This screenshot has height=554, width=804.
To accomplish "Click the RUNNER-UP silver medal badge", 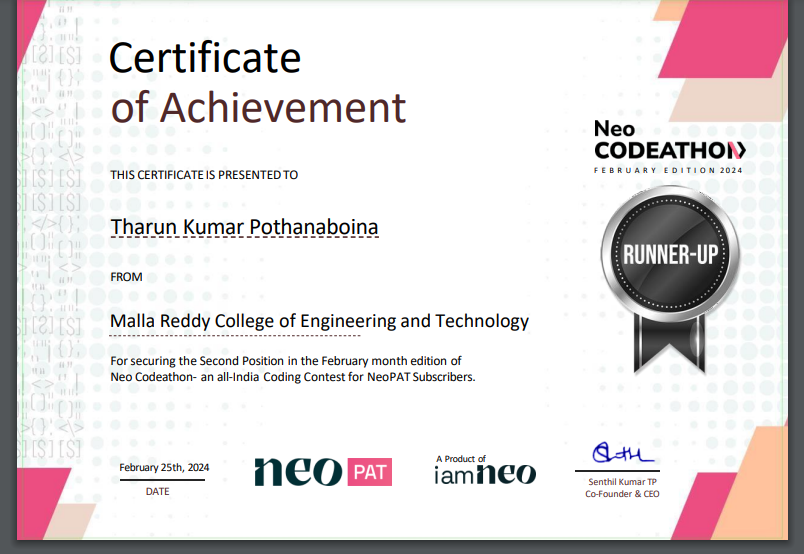I will coord(670,254).
